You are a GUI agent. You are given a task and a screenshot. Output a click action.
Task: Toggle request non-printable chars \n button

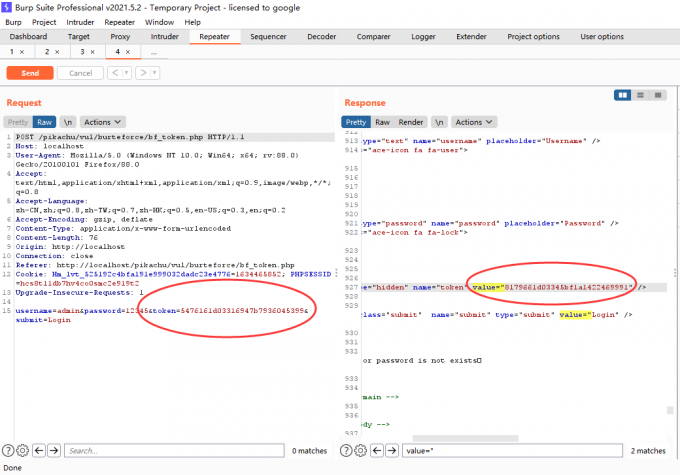pyautogui.click(x=68, y=122)
